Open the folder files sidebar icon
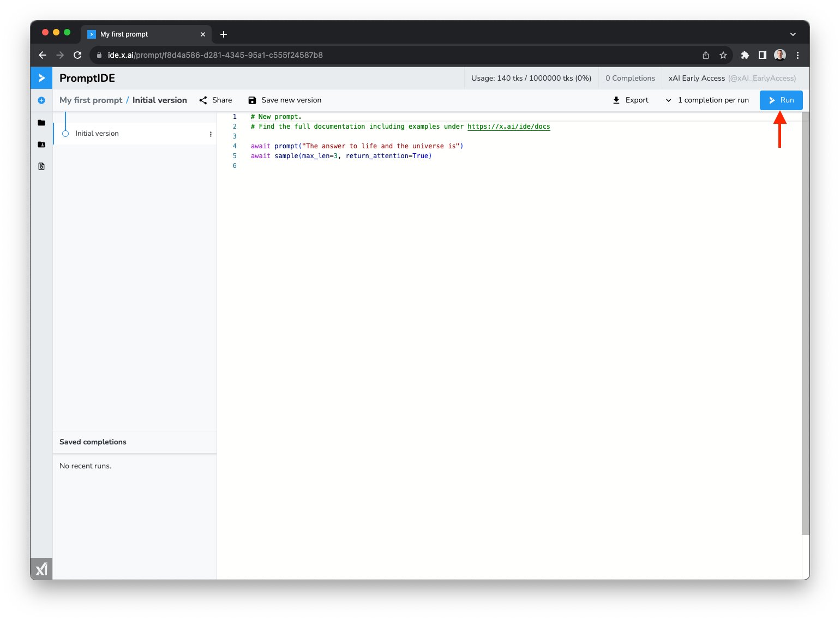Screen dimensions: 840x620 [41, 123]
